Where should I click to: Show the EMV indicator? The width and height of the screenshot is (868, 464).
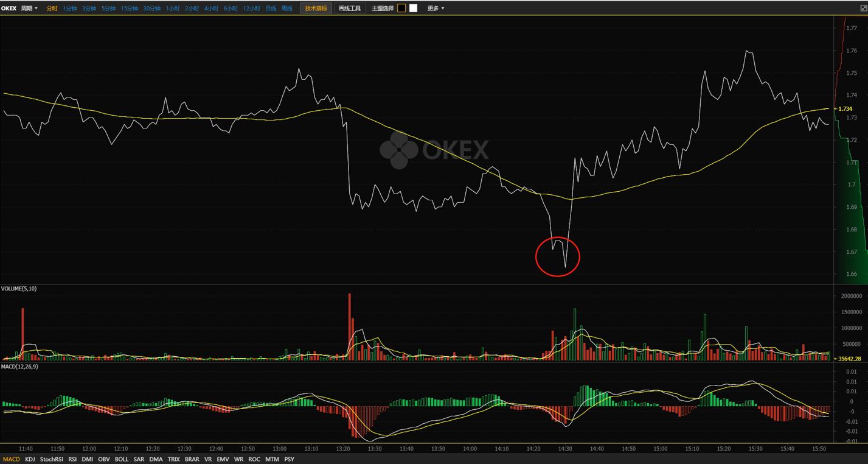click(223, 459)
